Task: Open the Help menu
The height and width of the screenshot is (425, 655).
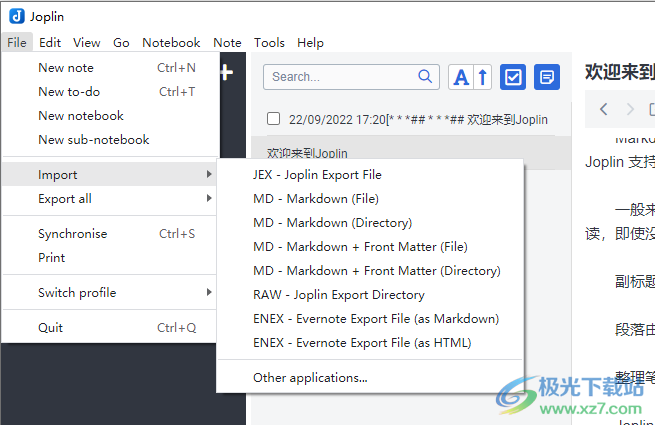Action: tap(310, 43)
